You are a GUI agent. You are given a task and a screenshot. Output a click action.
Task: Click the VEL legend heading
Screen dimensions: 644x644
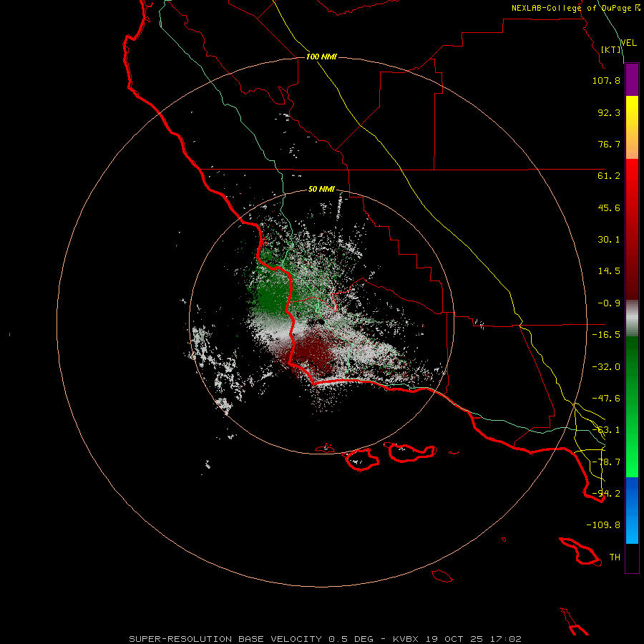click(x=628, y=42)
